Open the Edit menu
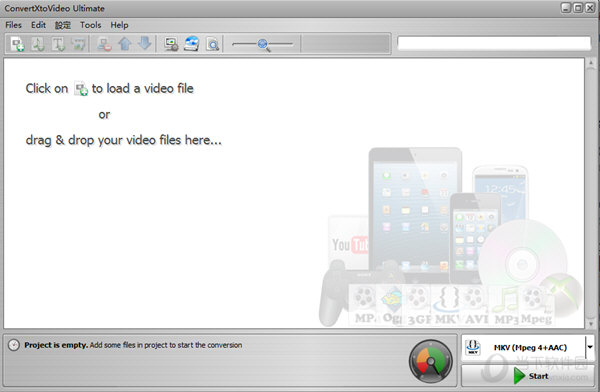Image resolution: width=600 pixels, height=392 pixels. 38,25
